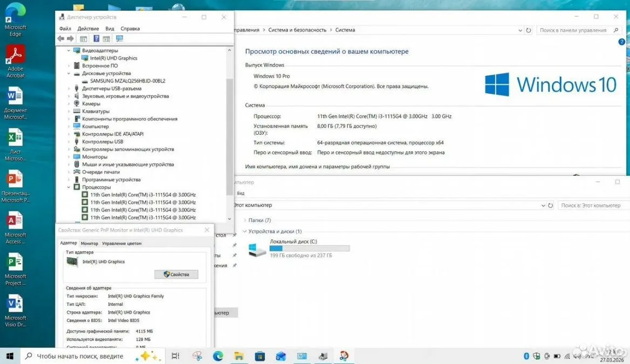Click the Bluetooth tray icon
Viewport: 630px width, 364px height.
pyautogui.click(x=526, y=356)
